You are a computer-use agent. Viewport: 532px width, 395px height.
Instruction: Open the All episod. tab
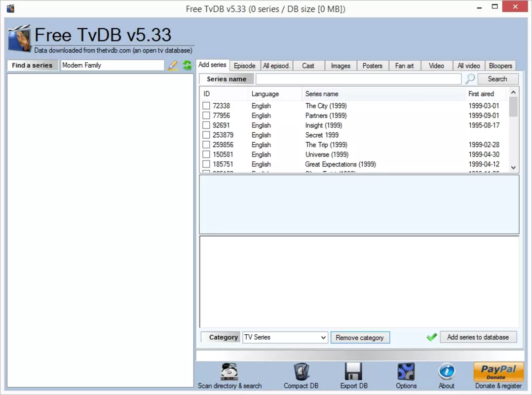[x=276, y=66]
